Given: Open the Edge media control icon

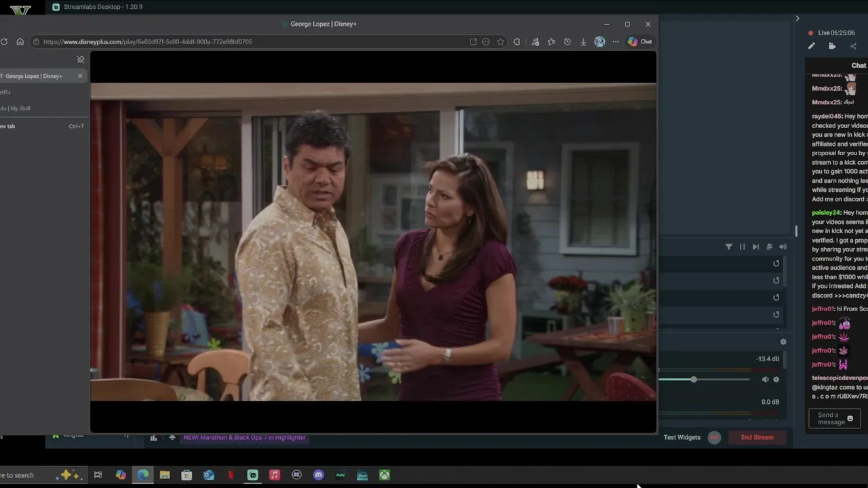Looking at the screenshot, I should click(x=535, y=41).
